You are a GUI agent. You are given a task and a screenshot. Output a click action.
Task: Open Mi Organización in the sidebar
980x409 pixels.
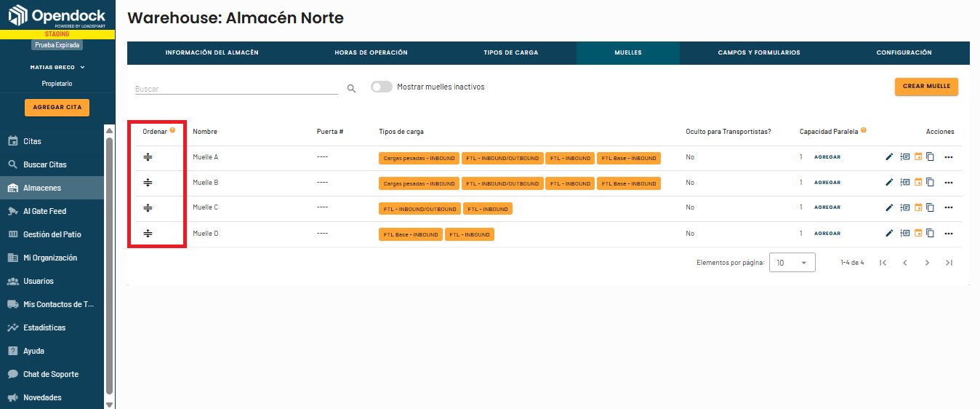(52, 258)
